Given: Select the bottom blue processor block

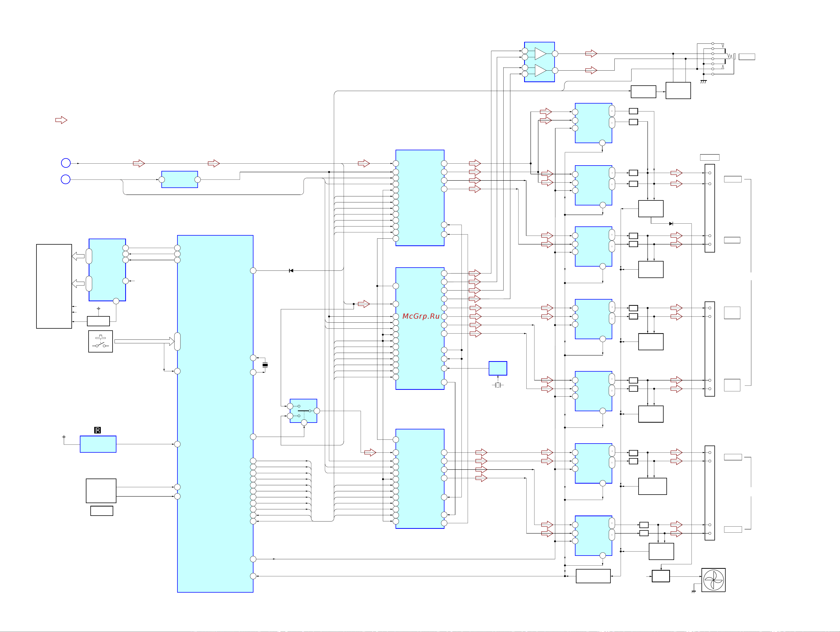Looking at the screenshot, I should [x=420, y=479].
